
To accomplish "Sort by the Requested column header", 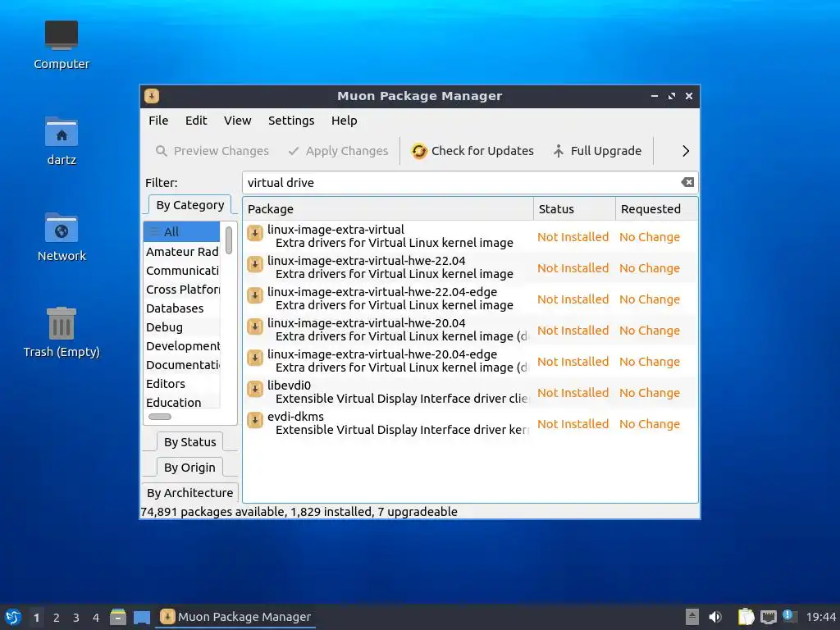I will [657, 209].
